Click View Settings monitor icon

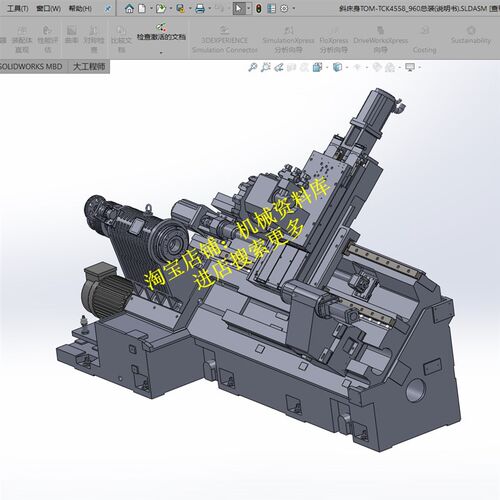click(410, 67)
